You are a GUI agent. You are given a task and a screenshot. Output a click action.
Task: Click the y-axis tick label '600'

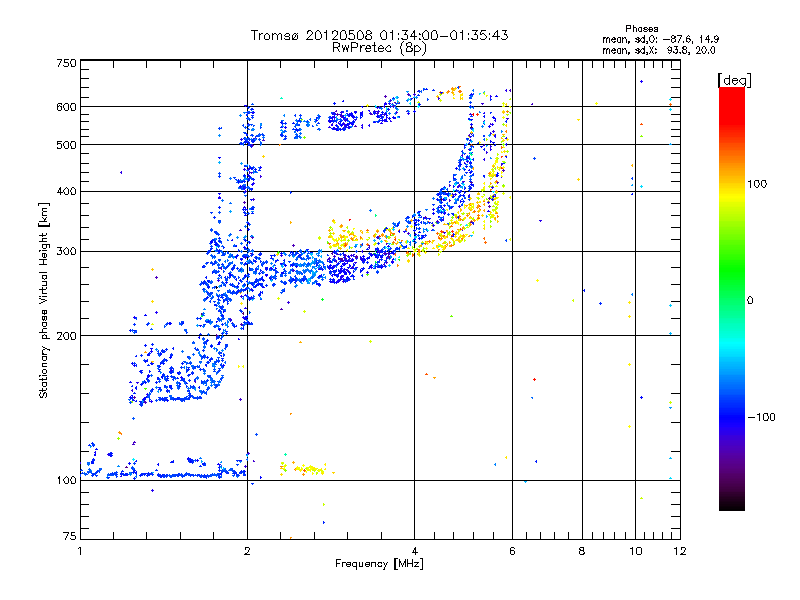[x=66, y=107]
